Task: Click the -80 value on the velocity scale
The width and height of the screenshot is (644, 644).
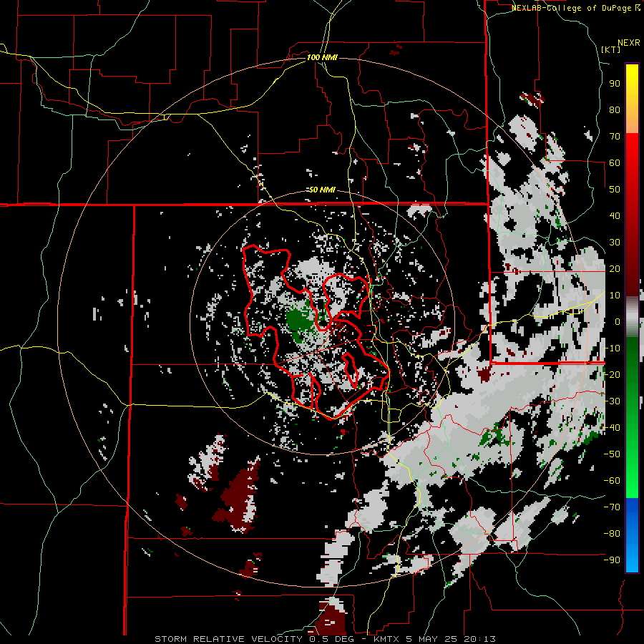Action: point(612,534)
